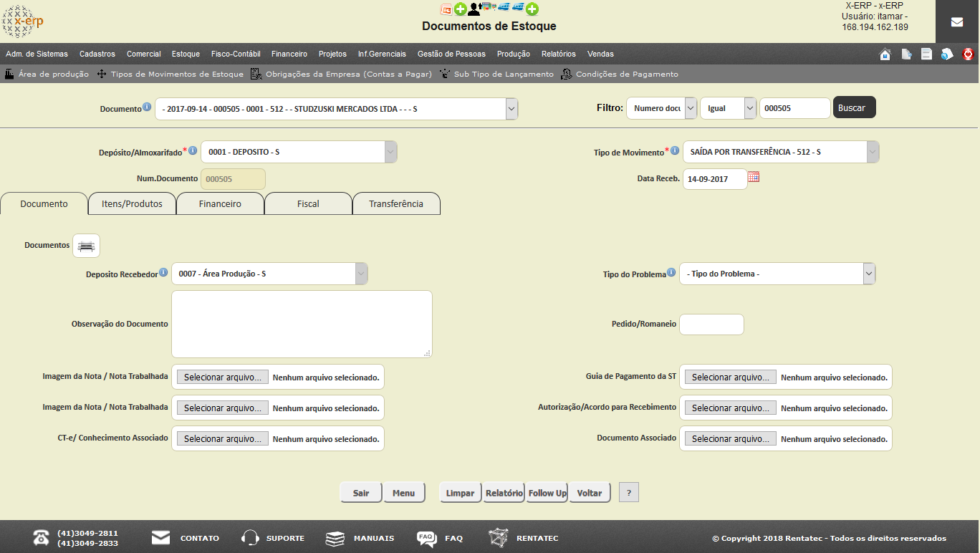The width and height of the screenshot is (980, 553).
Task: Expand the Tipo de Movimento dropdown
Action: click(x=873, y=152)
